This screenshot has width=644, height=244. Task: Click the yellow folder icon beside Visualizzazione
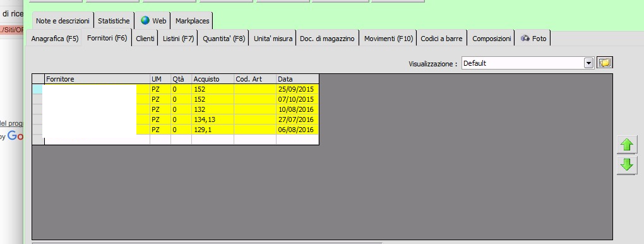point(604,63)
